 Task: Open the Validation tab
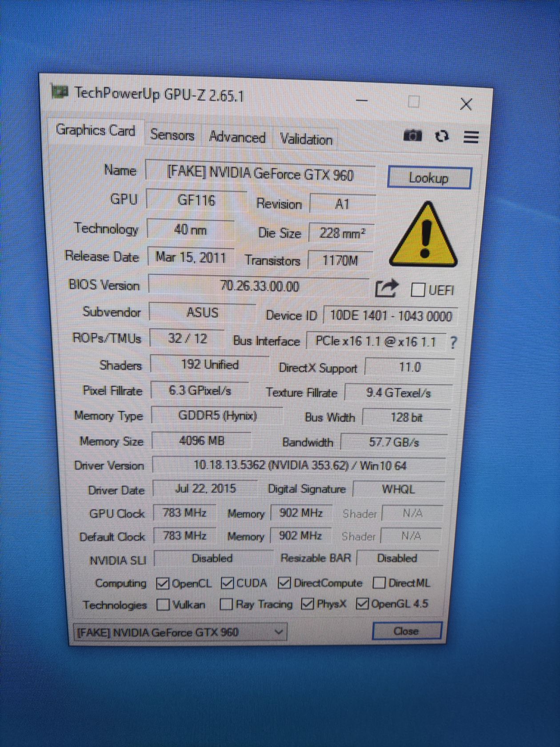[x=306, y=139]
